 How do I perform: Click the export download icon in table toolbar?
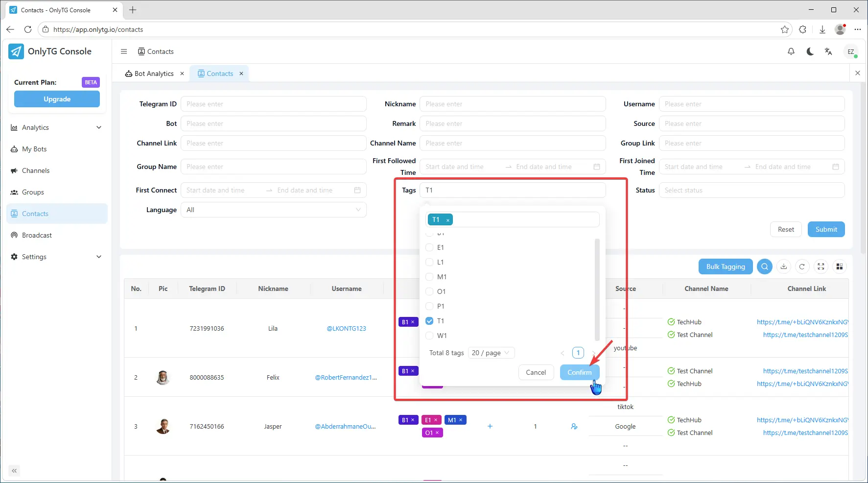tap(784, 266)
